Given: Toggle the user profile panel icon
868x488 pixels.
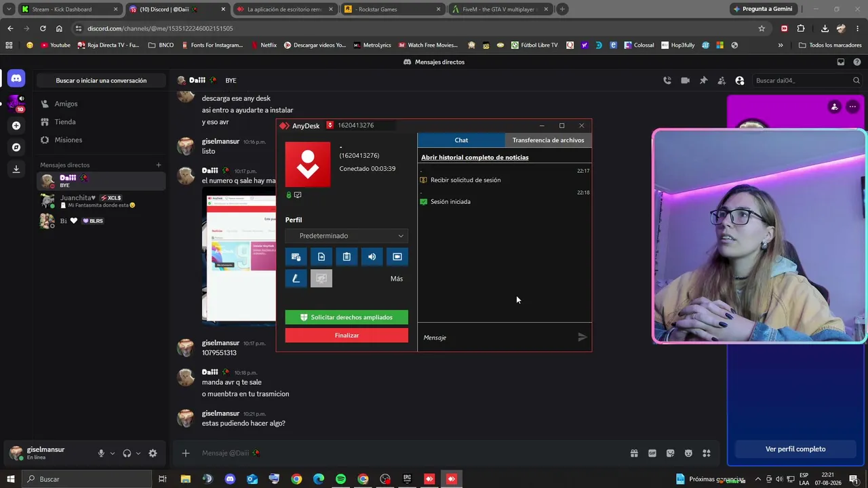Looking at the screenshot, I should pyautogui.click(x=740, y=81).
